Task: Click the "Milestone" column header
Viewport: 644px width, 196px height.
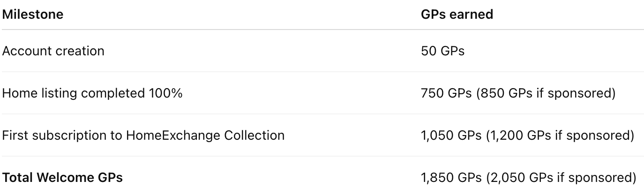Action: [32, 14]
